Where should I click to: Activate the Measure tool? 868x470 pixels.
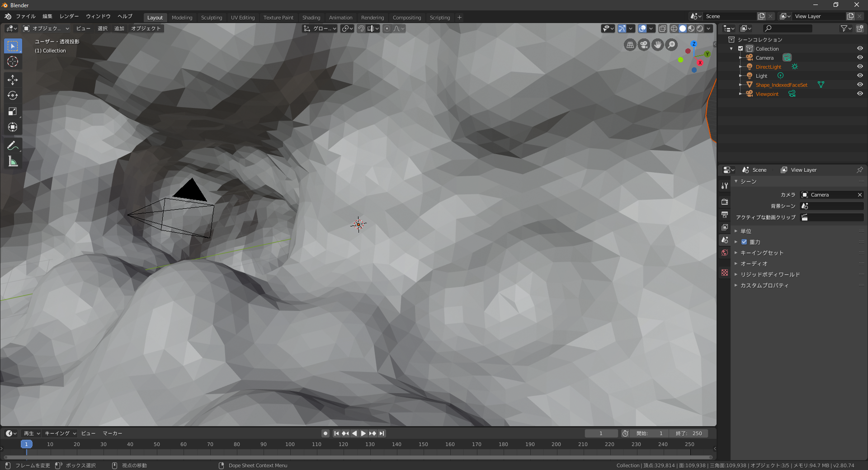(x=13, y=161)
